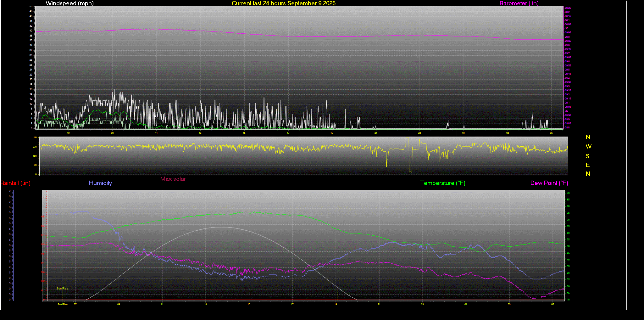Click the '180' wind direction axis value

point(35,156)
